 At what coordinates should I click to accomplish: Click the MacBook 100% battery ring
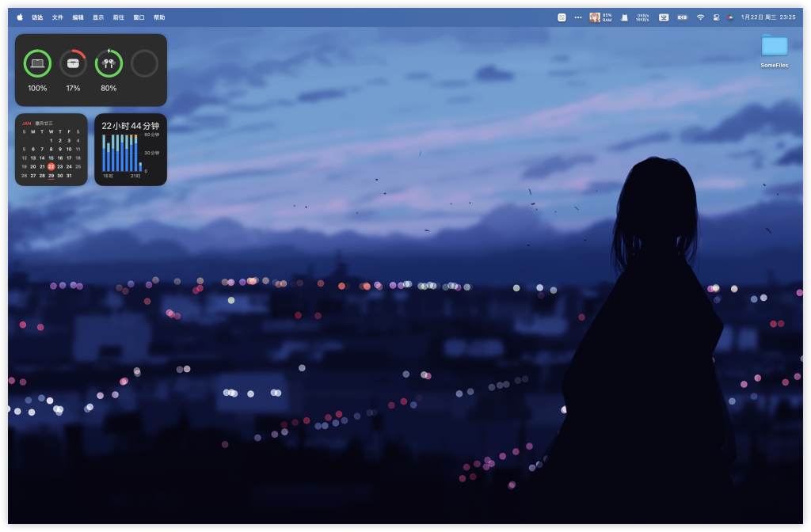coord(37,63)
